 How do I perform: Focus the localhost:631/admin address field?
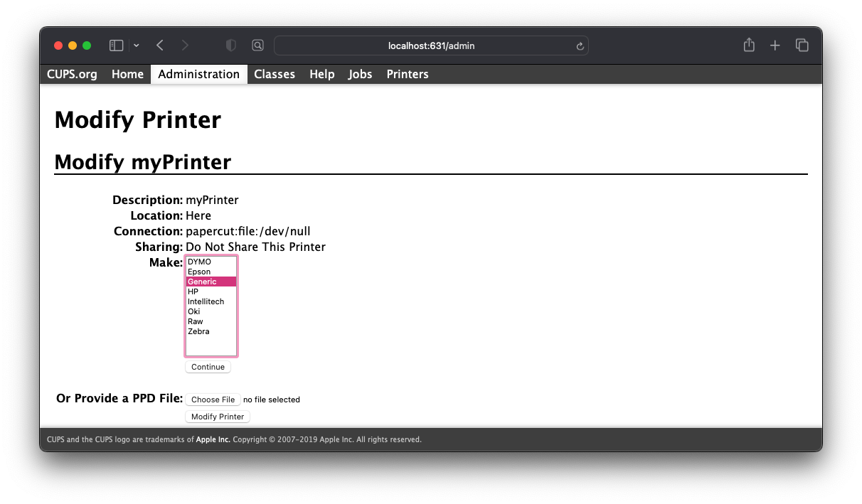[431, 45]
